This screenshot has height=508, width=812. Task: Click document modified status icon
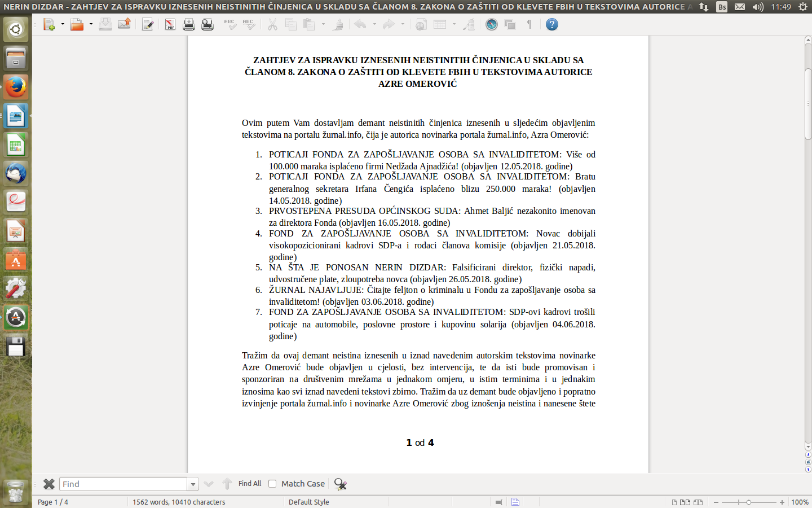coord(515,502)
